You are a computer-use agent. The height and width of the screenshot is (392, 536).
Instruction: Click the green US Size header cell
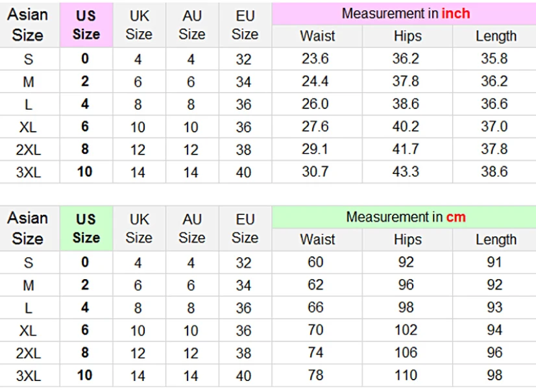(86, 228)
